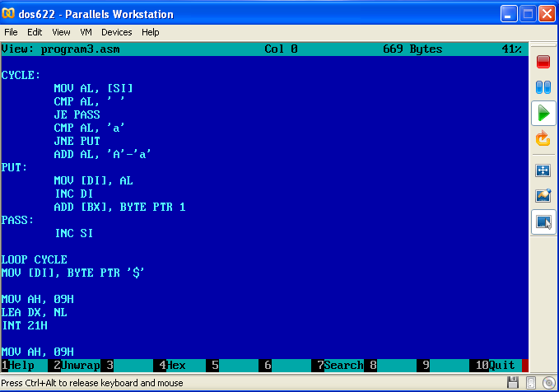Click the 'JE PASS' line

point(77,114)
